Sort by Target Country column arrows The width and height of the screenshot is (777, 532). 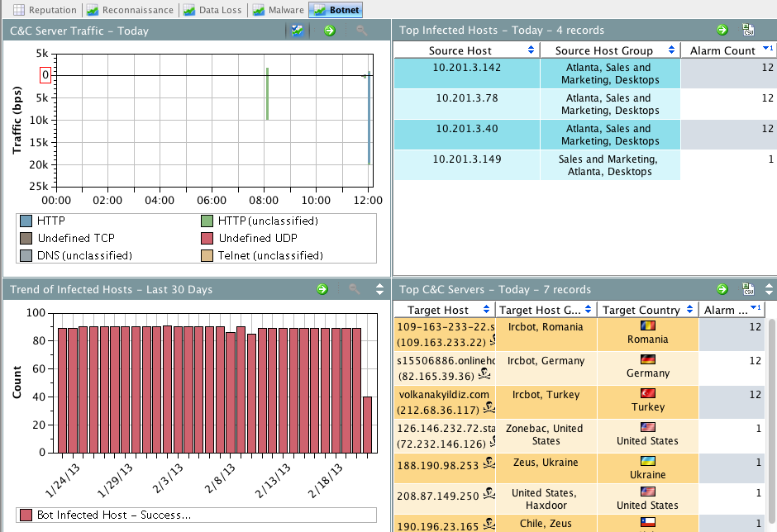[689, 311]
